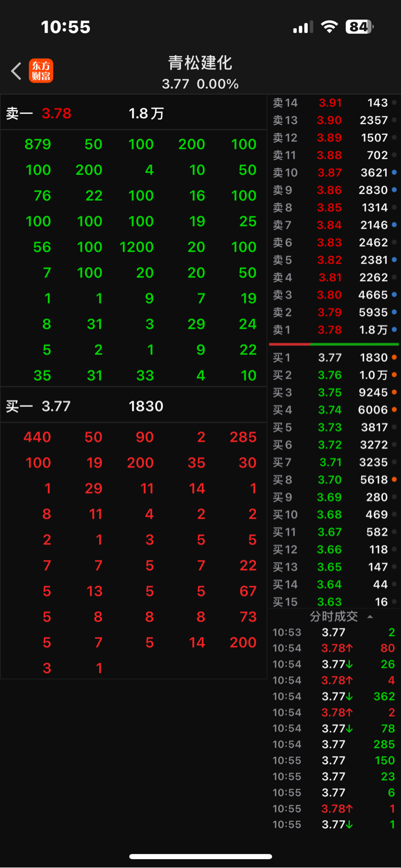401x868 pixels.
Task: Select the 卖7 row at 3.84
Action: tap(334, 225)
